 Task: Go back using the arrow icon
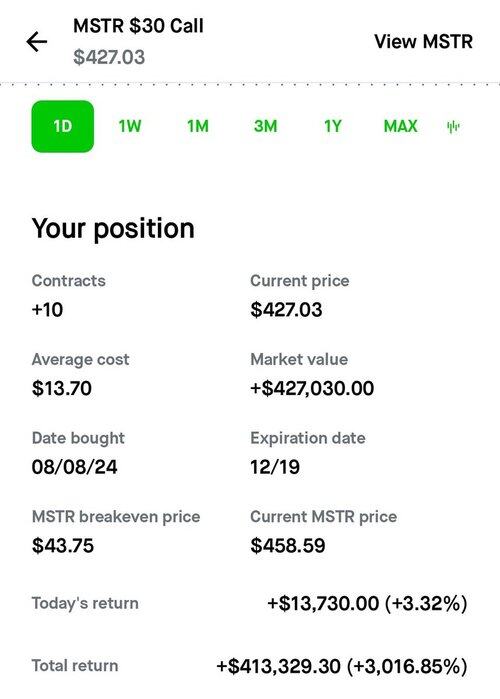(37, 42)
